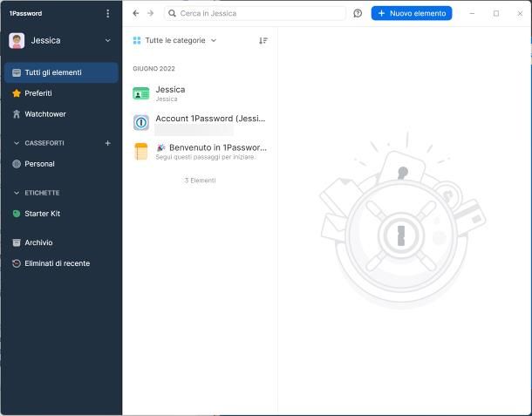Click the Eliminati di recente clock icon
The height and width of the screenshot is (416, 532).
click(x=17, y=263)
